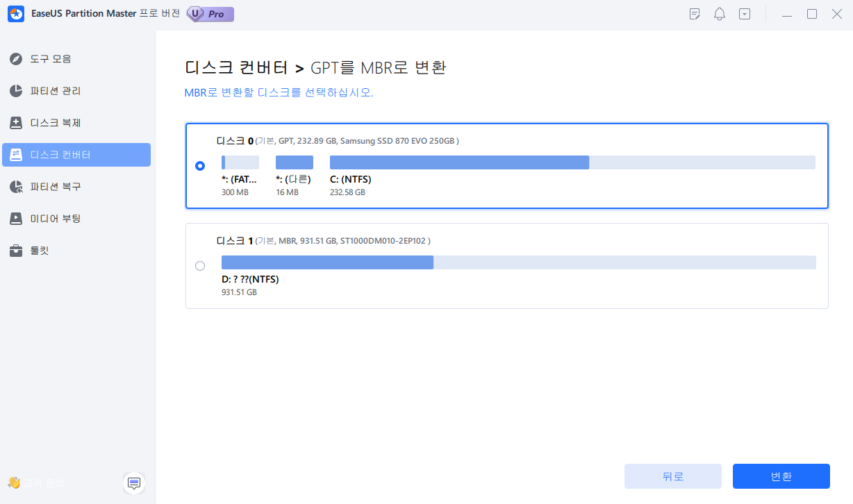Click the 뒤로 back button

672,476
